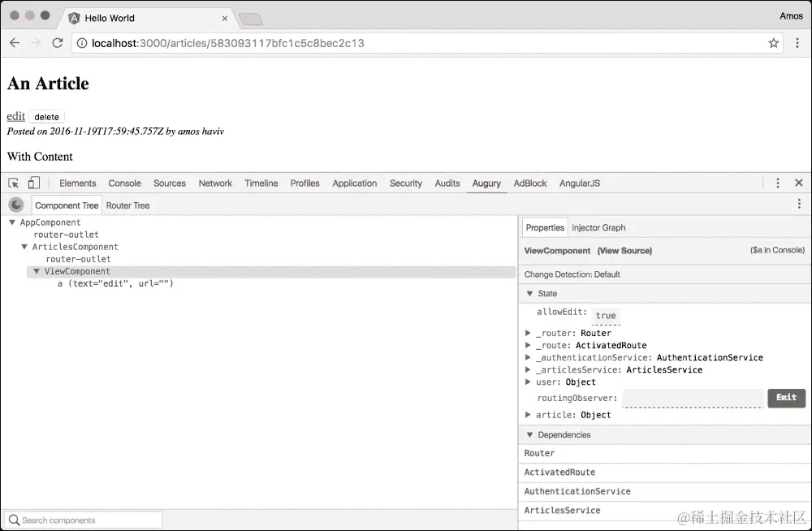Open the Sources tab
812x531 pixels.
point(170,183)
